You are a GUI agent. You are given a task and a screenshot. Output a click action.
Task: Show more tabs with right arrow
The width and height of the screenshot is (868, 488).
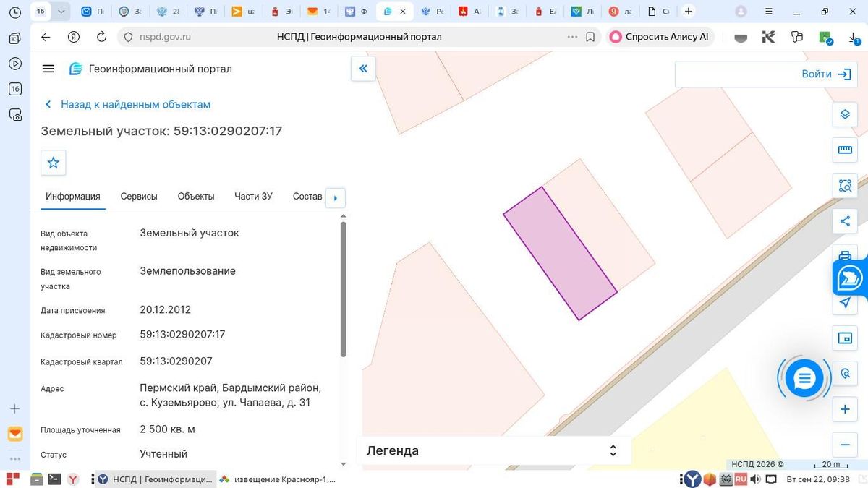[x=336, y=197]
